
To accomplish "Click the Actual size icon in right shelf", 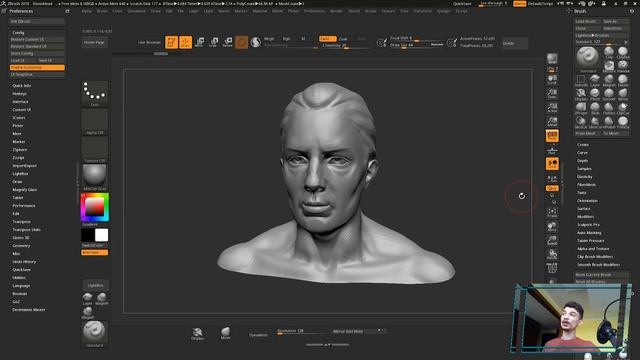I will pyautogui.click(x=552, y=107).
